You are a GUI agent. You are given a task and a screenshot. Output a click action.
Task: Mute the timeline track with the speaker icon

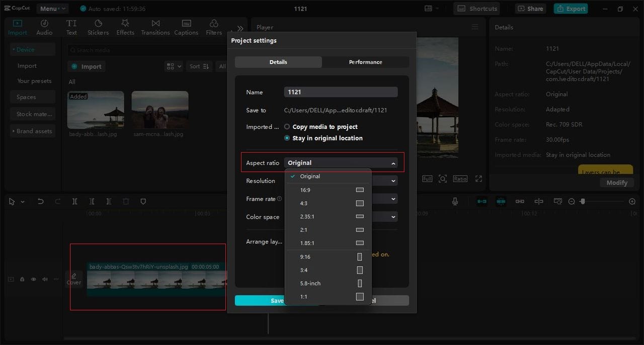pyautogui.click(x=44, y=279)
